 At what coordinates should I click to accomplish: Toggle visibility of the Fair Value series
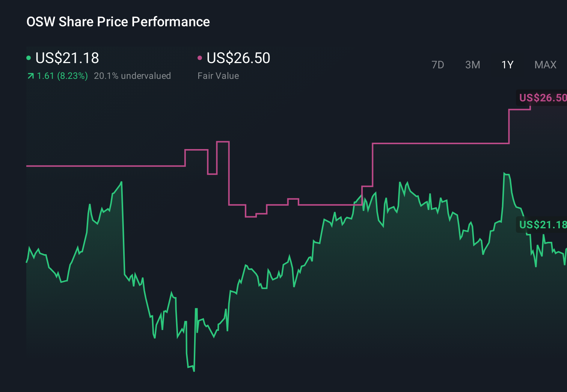(x=201, y=58)
